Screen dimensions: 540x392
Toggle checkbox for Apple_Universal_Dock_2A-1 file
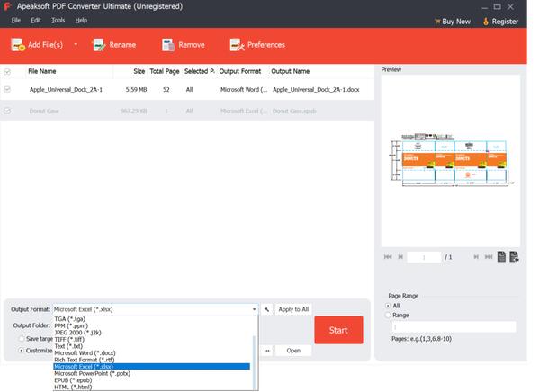[8, 89]
